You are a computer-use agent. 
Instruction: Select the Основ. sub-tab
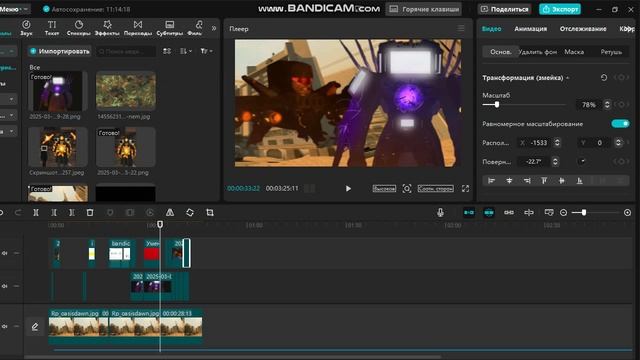click(500, 52)
